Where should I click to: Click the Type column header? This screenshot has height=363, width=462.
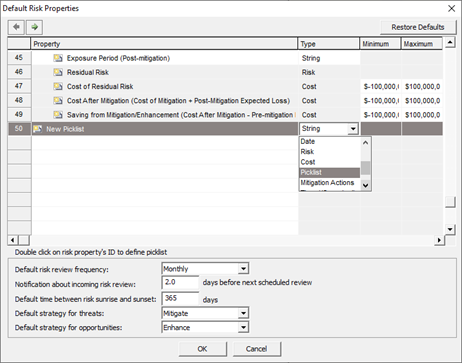click(x=329, y=44)
